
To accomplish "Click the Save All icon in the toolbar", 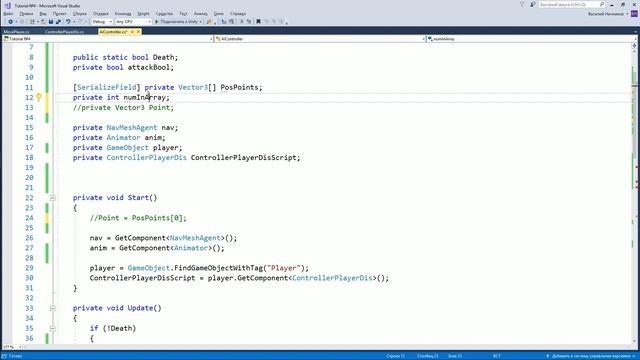I will pyautogui.click(x=58, y=22).
